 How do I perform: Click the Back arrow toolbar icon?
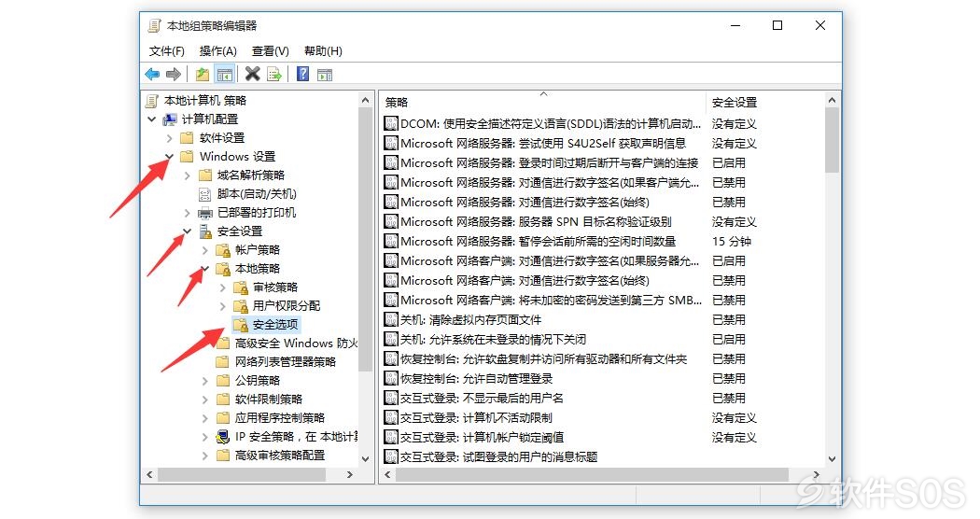tap(152, 75)
